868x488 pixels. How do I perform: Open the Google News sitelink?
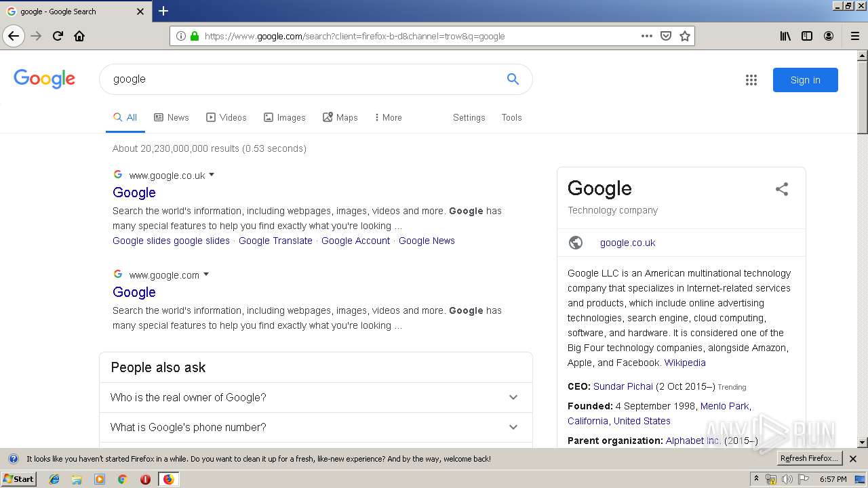pyautogui.click(x=427, y=241)
